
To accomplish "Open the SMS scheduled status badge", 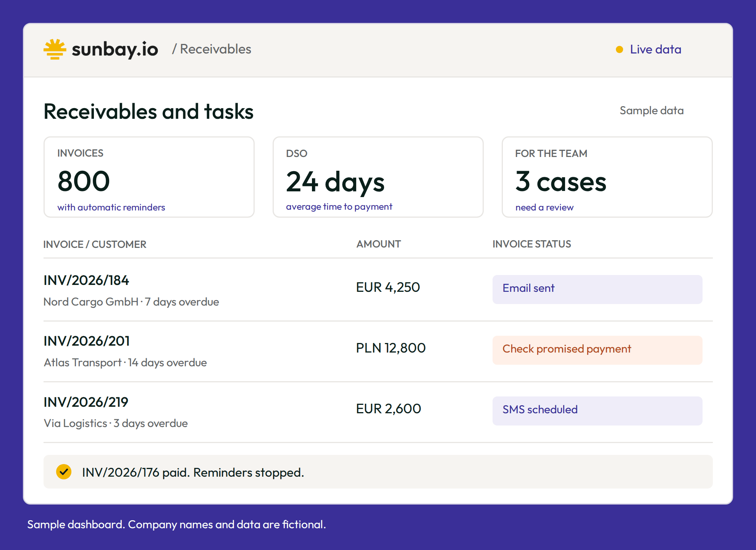I will click(x=597, y=411).
